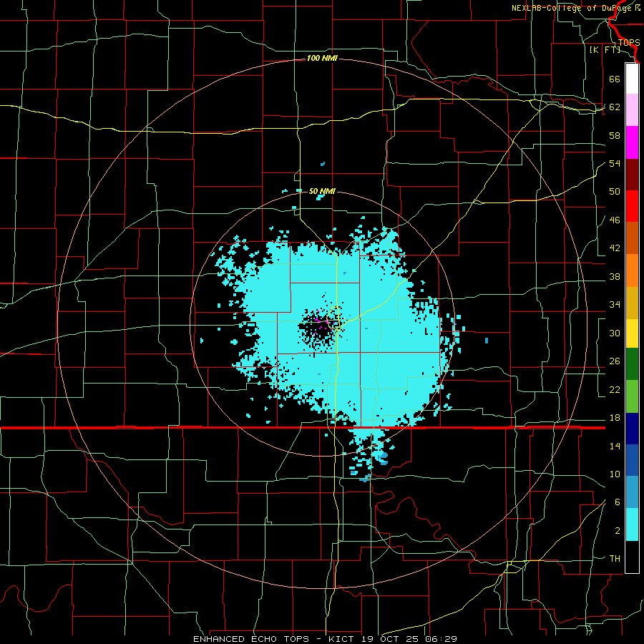Click the "22" legend value
The width and height of the screenshot is (644, 644).
[x=615, y=390]
